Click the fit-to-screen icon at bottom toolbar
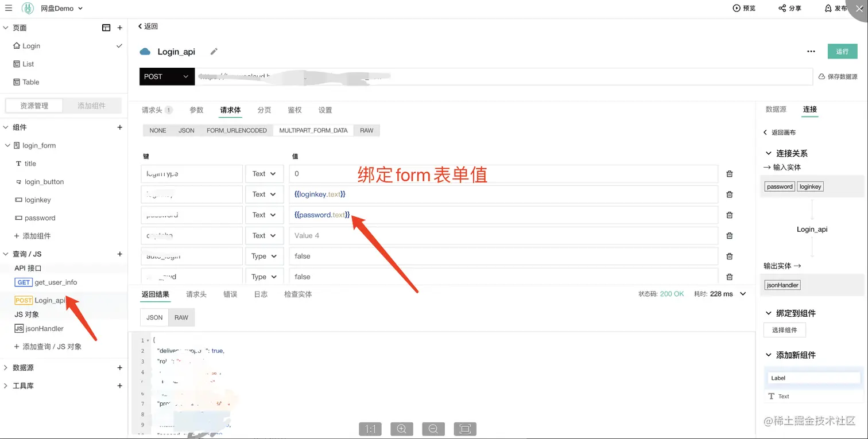The height and width of the screenshot is (439, 868). pos(465,429)
